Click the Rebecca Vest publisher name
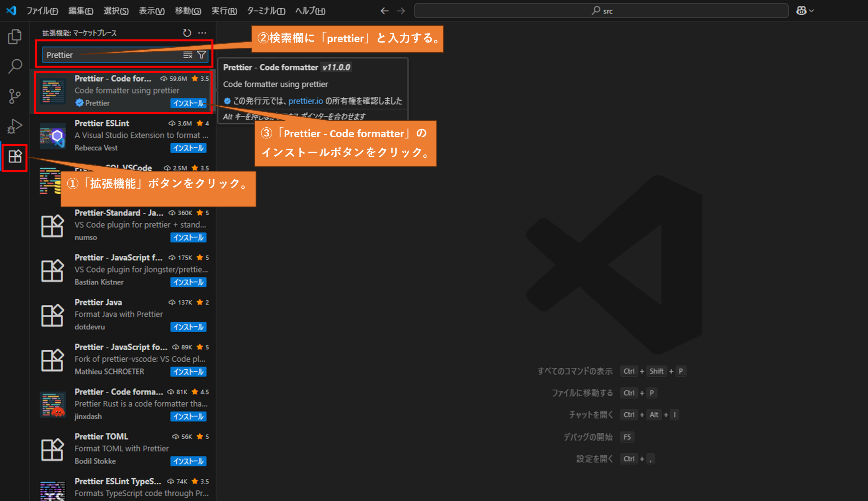This screenshot has width=868, height=501. click(x=96, y=148)
